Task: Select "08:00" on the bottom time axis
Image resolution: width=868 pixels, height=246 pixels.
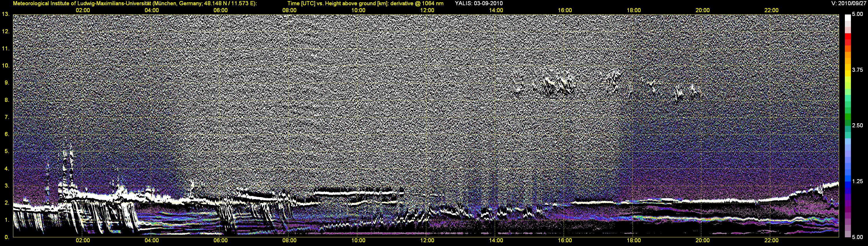Action: click(x=289, y=240)
